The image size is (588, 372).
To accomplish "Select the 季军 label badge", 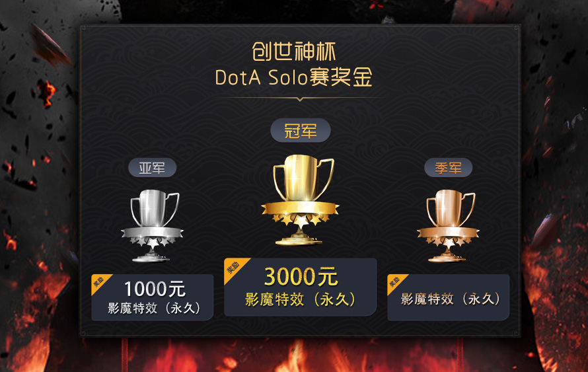I will (448, 168).
